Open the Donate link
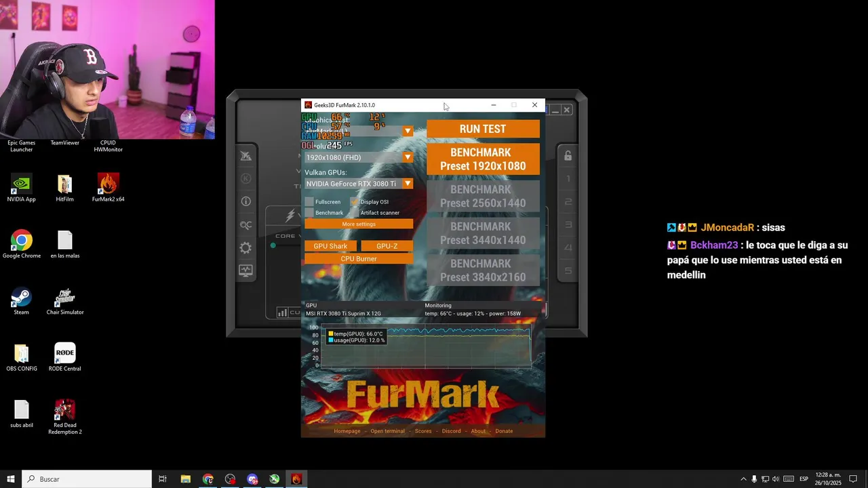The width and height of the screenshot is (868, 488). [x=504, y=431]
